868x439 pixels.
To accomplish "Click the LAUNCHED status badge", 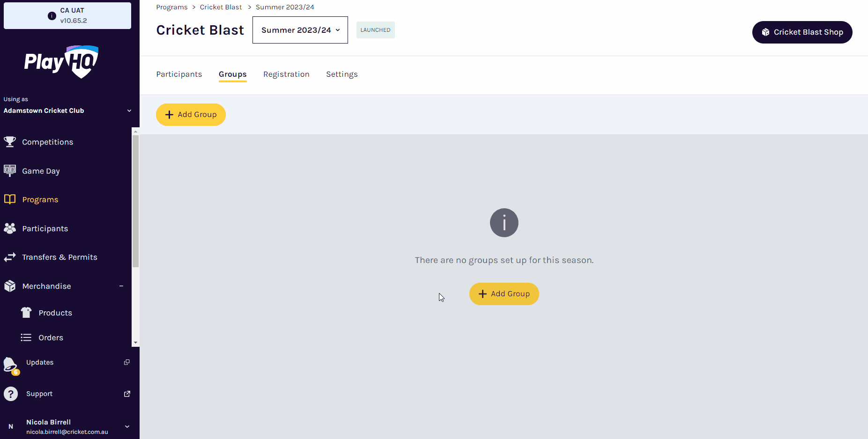I will pos(376,30).
